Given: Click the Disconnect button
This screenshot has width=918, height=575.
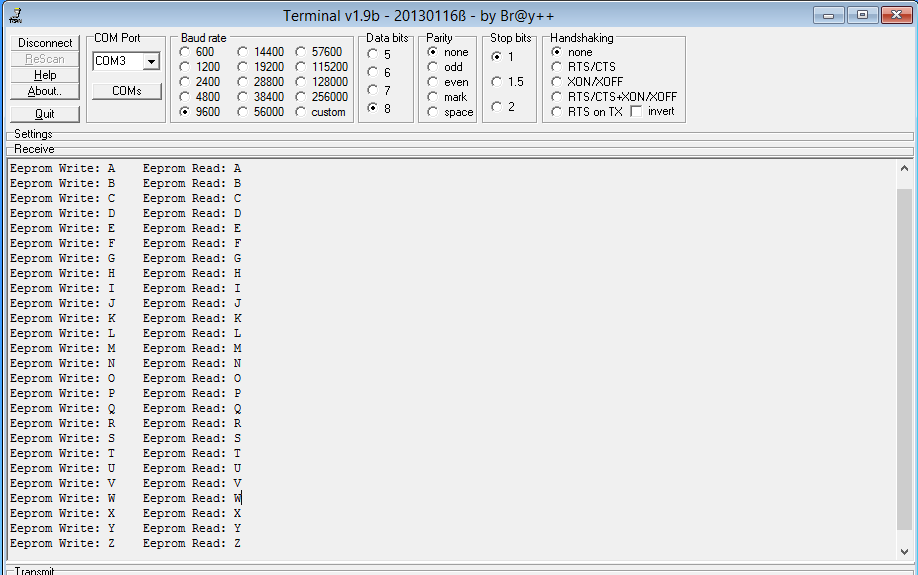Looking at the screenshot, I should coord(45,43).
